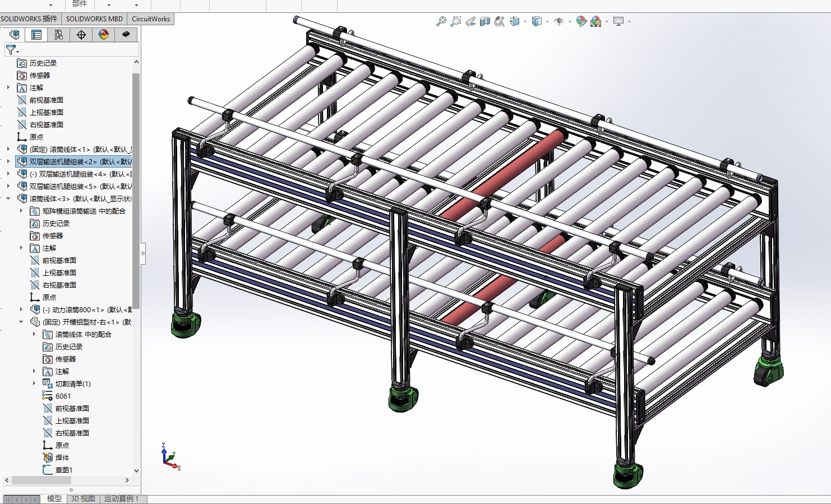The height and width of the screenshot is (504, 831).
Task: Select the top-level 上视基准面 plane
Action: click(40, 112)
